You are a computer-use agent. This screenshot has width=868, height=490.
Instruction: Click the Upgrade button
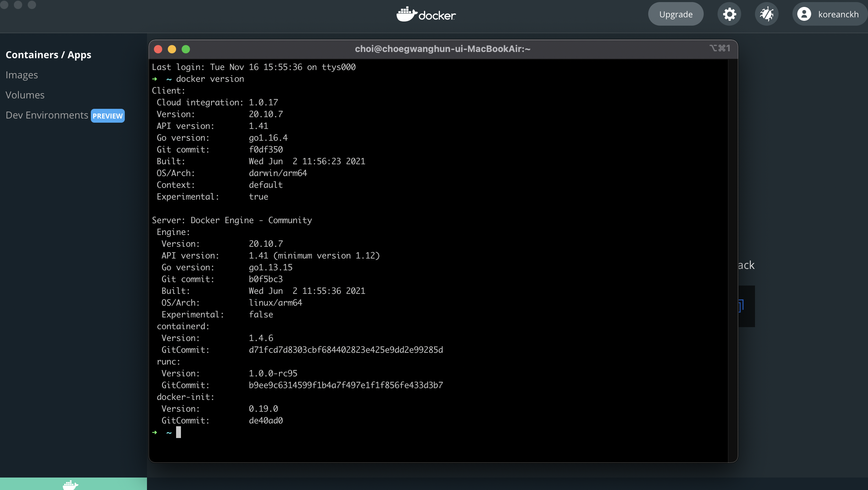coord(676,14)
